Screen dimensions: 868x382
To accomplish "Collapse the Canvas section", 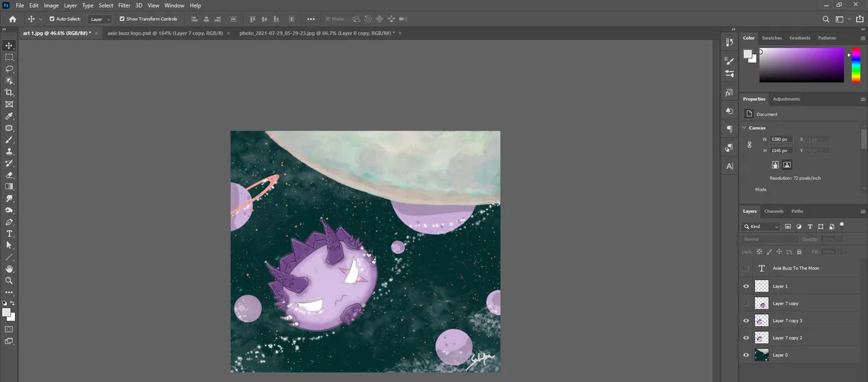I will click(745, 128).
